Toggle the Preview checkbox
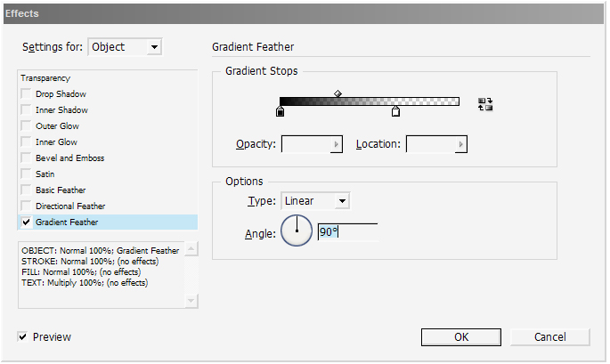The image size is (610, 364). pos(22,337)
